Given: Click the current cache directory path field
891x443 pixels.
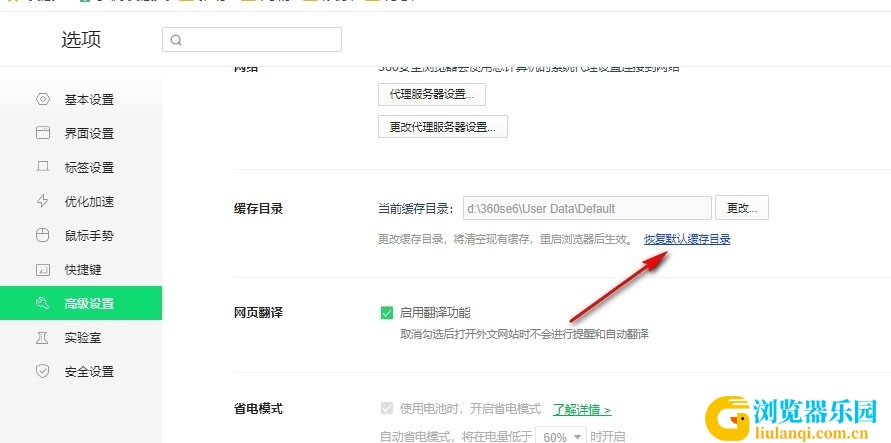Looking at the screenshot, I should 587,208.
